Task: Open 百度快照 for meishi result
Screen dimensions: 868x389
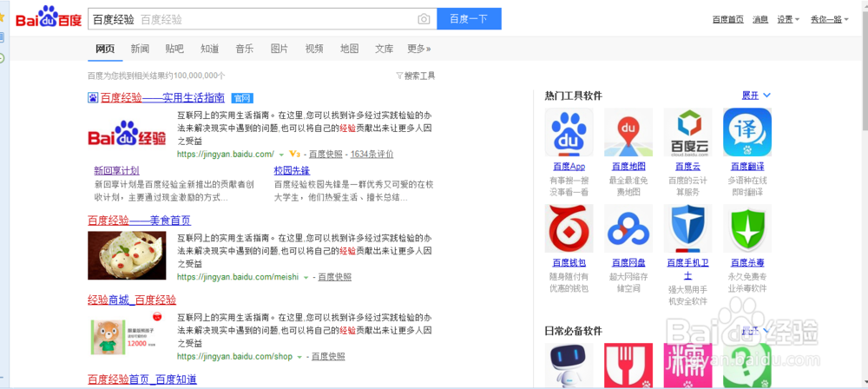Action: tap(335, 276)
